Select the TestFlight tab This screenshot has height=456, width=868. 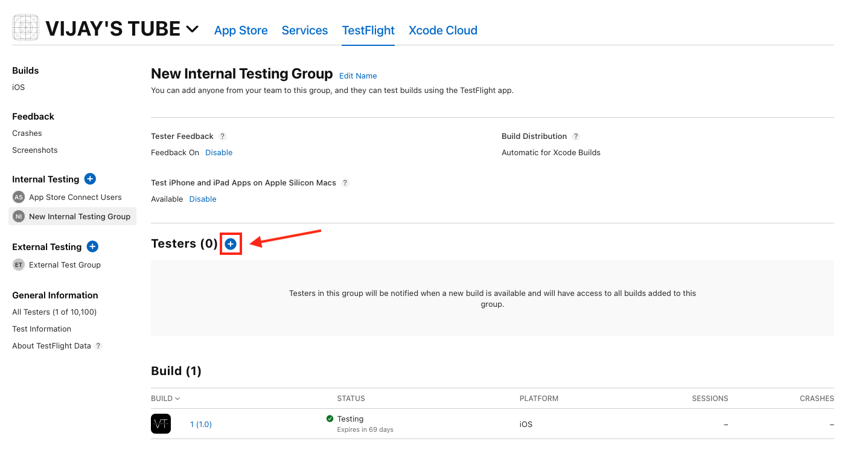coord(368,30)
